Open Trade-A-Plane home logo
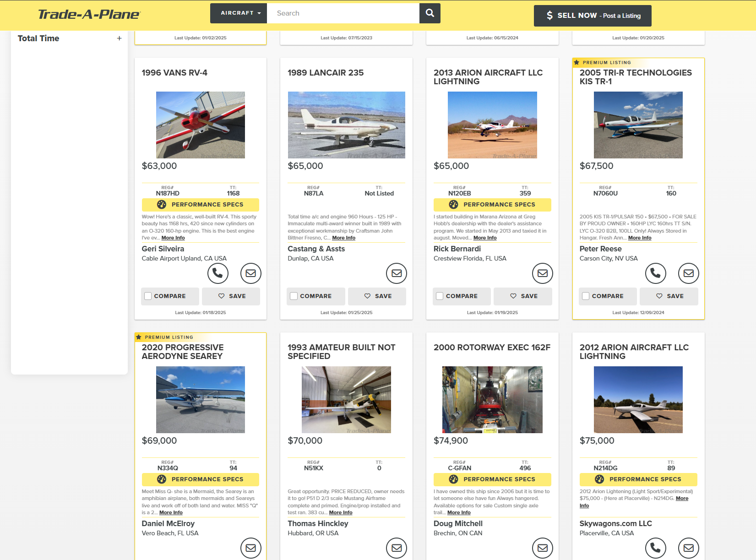756x560 pixels. [89, 15]
